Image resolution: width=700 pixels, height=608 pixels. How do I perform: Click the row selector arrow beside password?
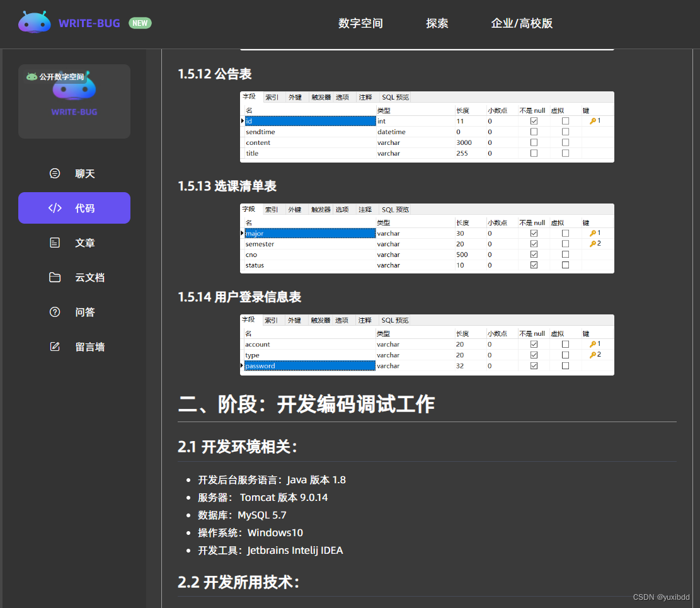242,365
